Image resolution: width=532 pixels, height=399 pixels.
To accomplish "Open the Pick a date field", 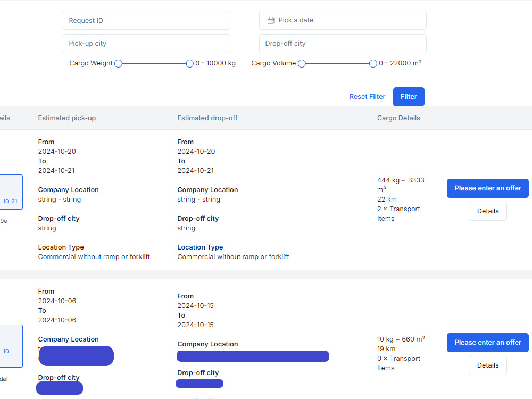I will click(343, 20).
